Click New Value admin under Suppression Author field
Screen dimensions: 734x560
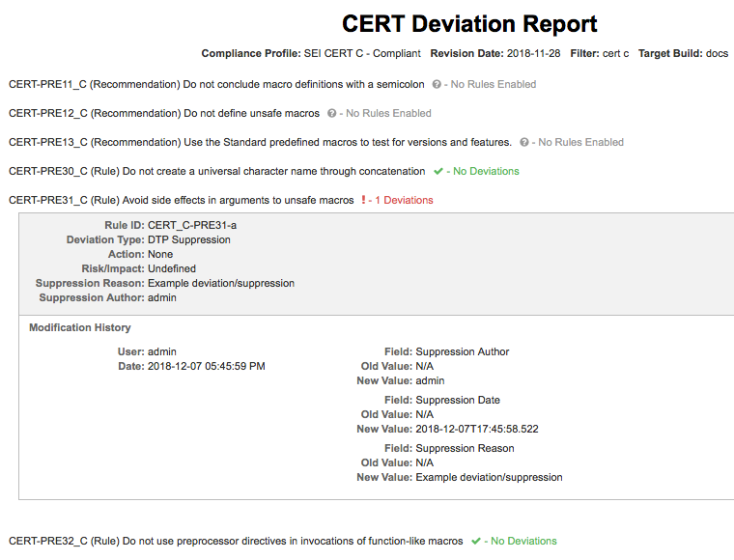pos(430,380)
